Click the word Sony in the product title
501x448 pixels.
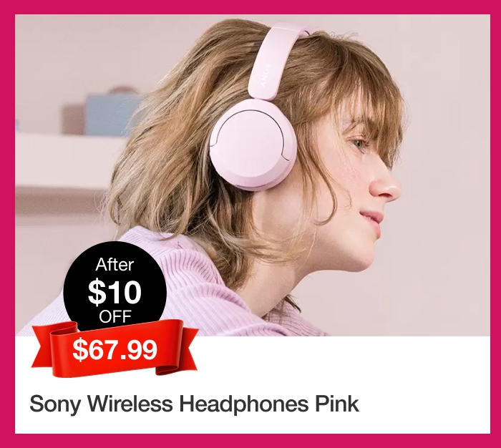point(55,404)
